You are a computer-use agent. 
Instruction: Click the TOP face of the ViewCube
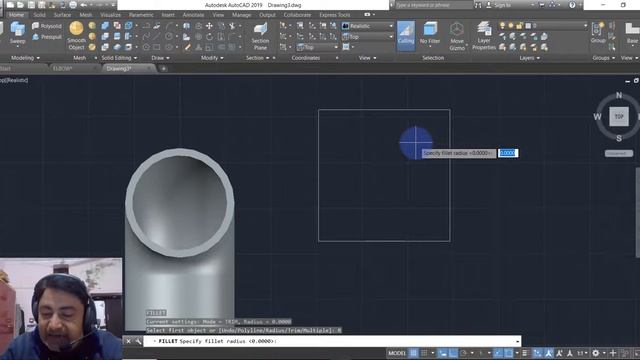pyautogui.click(x=619, y=116)
